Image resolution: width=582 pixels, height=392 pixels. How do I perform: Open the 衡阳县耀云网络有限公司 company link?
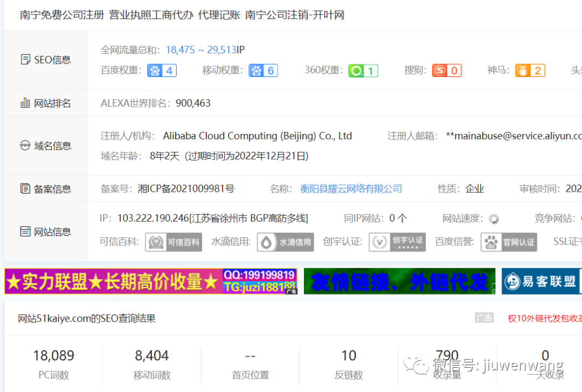point(351,189)
